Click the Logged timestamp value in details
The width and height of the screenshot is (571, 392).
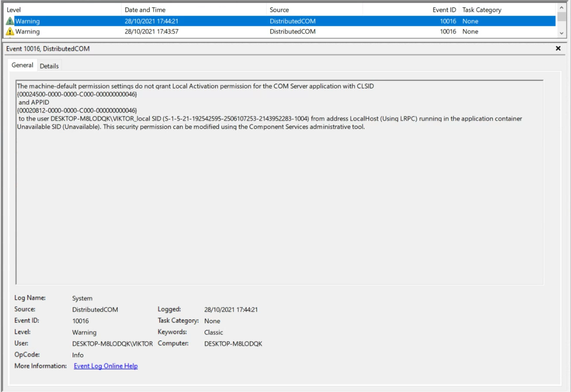(231, 310)
